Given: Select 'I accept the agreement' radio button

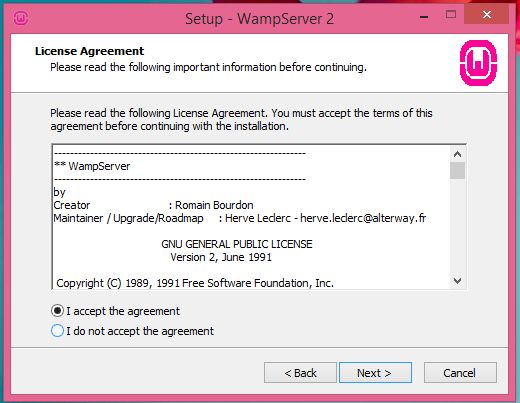Looking at the screenshot, I should point(57,311).
